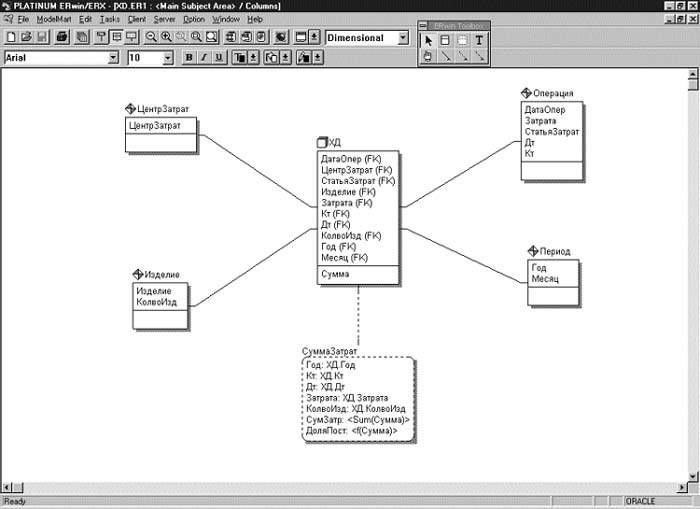The height and width of the screenshot is (509, 700).
Task: Select the Text tool in ERwin Toolbox
Action: click(478, 40)
